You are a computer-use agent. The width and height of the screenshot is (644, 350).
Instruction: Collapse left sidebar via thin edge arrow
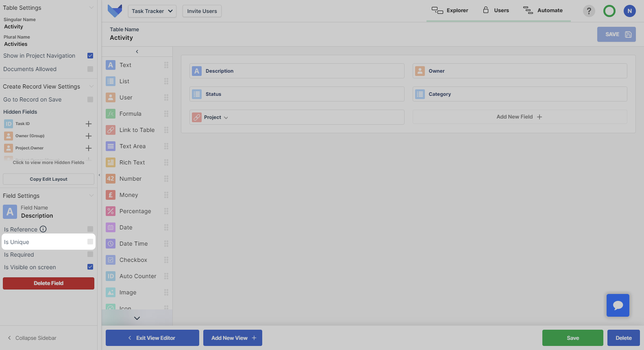(99, 175)
